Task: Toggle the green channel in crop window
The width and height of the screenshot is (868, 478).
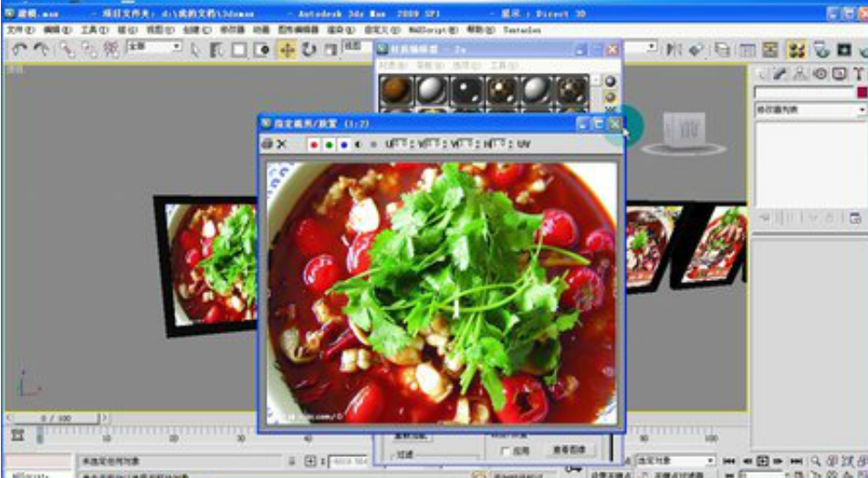Action: pyautogui.click(x=329, y=144)
